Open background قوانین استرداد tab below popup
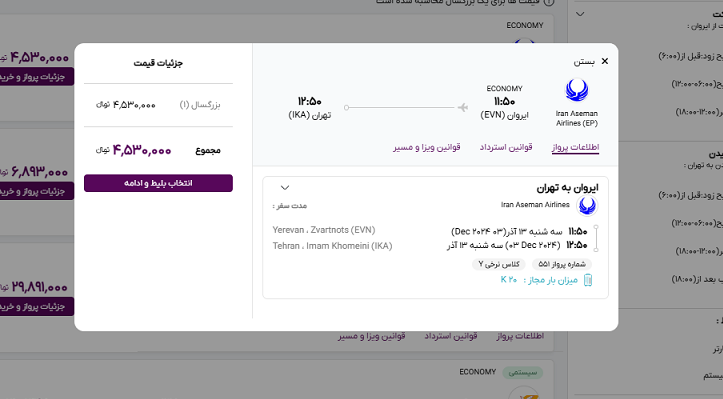723x399 pixels. pos(450,336)
